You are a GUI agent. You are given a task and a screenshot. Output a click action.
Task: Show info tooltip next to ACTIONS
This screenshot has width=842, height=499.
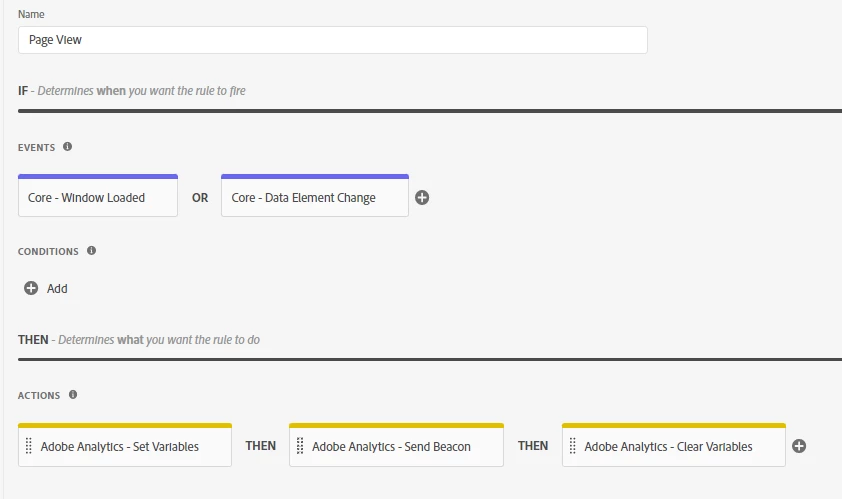point(73,395)
